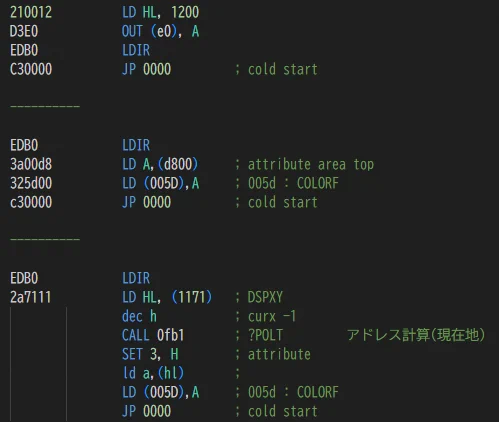Screen dimensions: 499x422
Task: Click the hex bytes 325d00
Action: pos(31,183)
